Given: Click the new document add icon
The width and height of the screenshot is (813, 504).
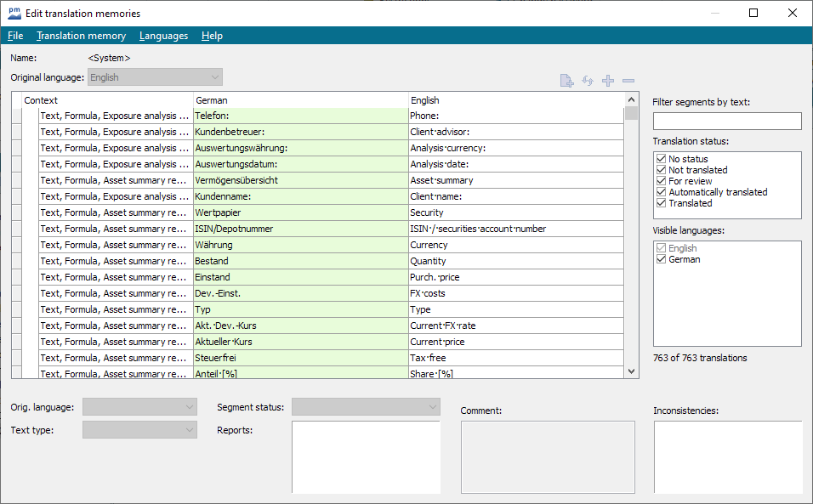Looking at the screenshot, I should 566,81.
